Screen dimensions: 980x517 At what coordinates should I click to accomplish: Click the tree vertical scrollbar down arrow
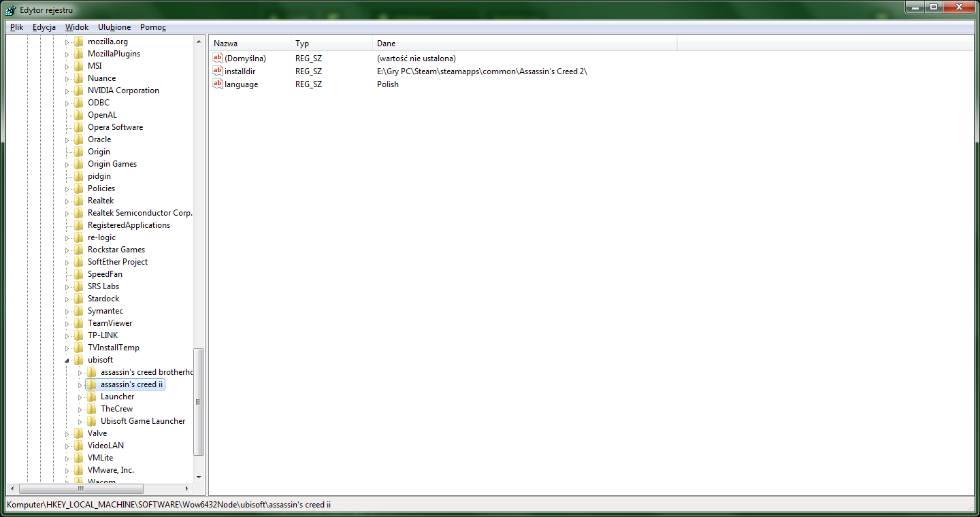pyautogui.click(x=199, y=477)
